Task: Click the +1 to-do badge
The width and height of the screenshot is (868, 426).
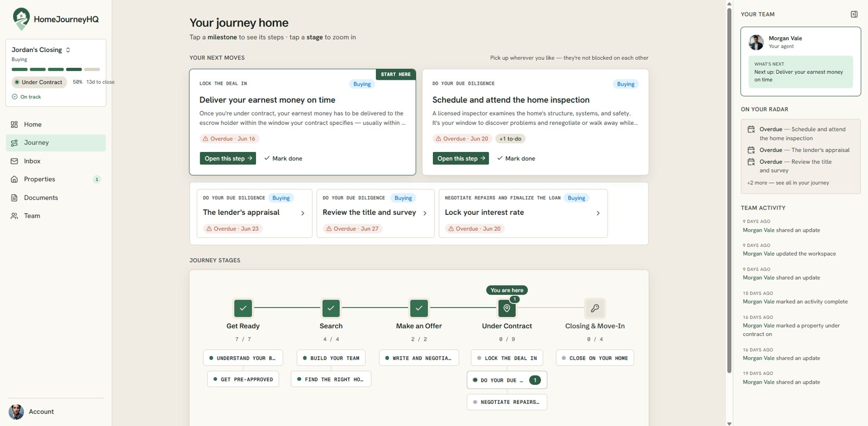Action: coord(510,139)
